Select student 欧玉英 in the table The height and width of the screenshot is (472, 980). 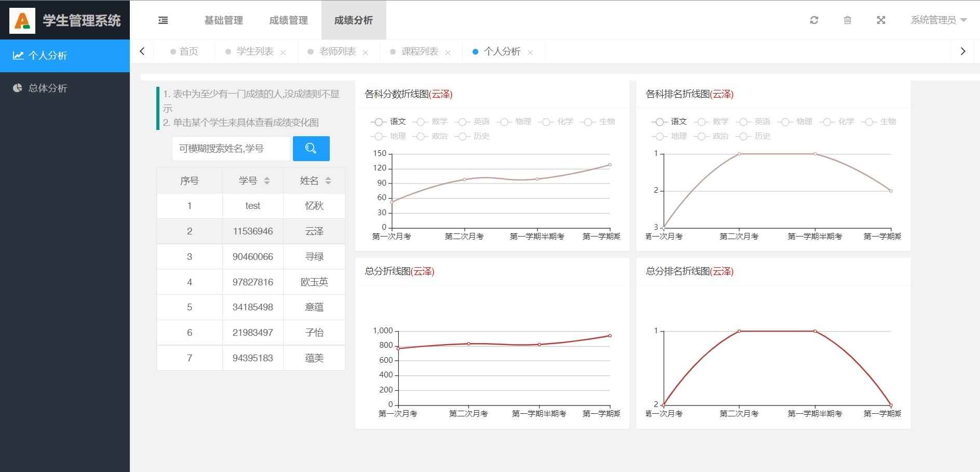pos(314,282)
